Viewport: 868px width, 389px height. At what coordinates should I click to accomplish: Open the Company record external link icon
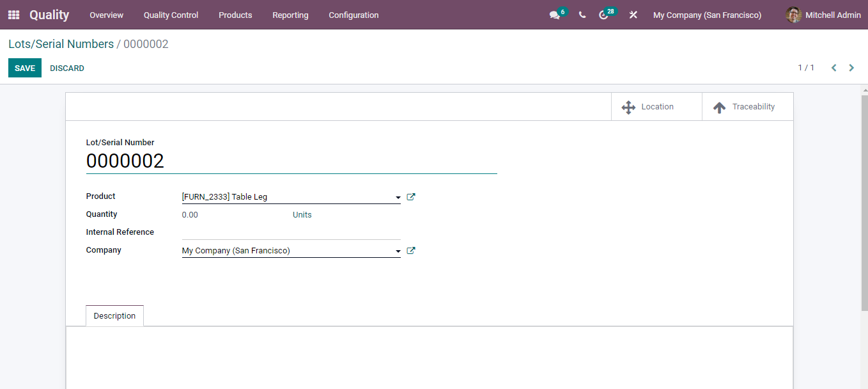tap(410, 250)
